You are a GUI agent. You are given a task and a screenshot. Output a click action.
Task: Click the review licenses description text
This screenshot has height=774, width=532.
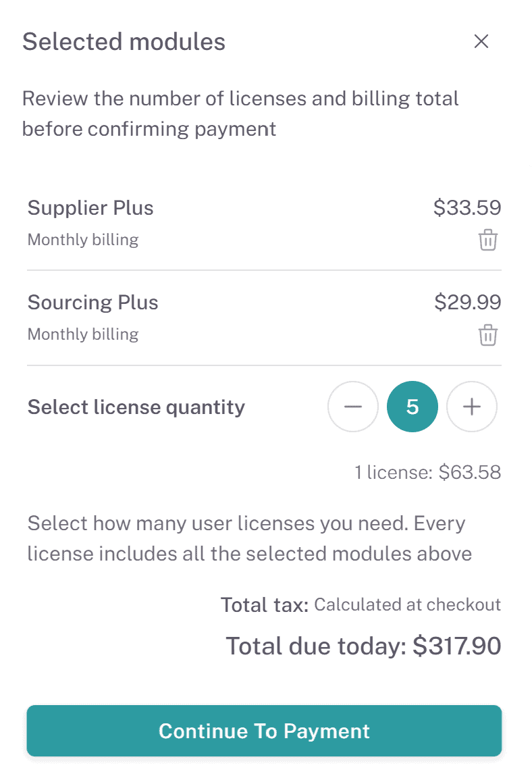coord(240,113)
